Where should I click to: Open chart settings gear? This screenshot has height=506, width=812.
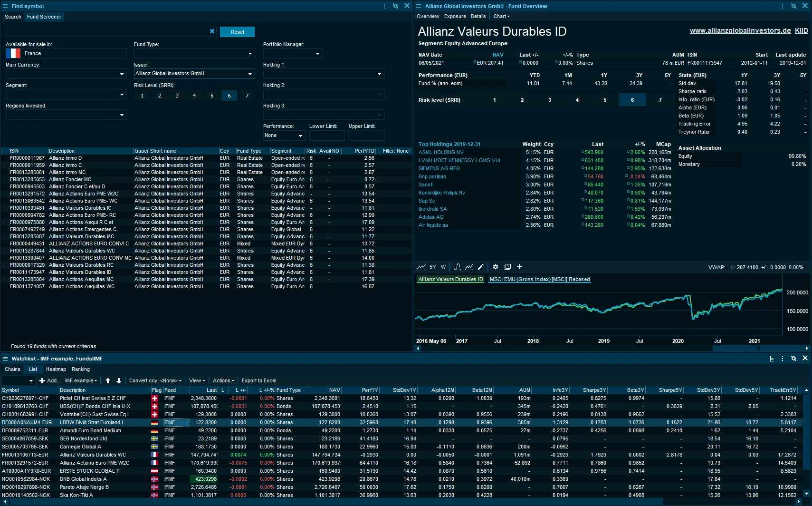(x=496, y=267)
